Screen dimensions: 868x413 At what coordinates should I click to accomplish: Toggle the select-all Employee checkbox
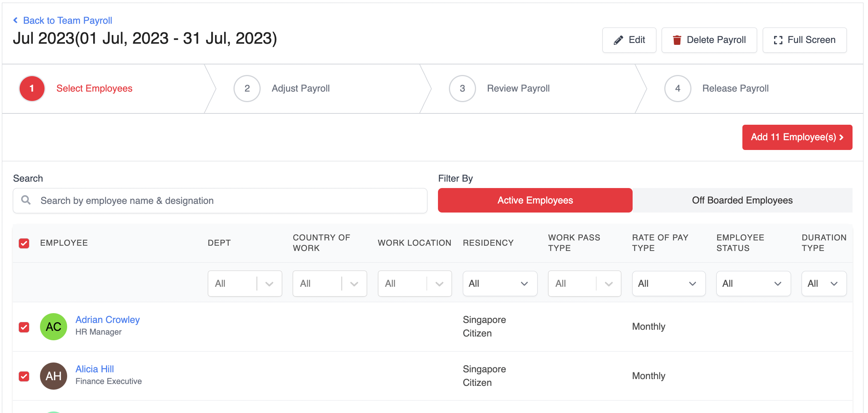(24, 243)
